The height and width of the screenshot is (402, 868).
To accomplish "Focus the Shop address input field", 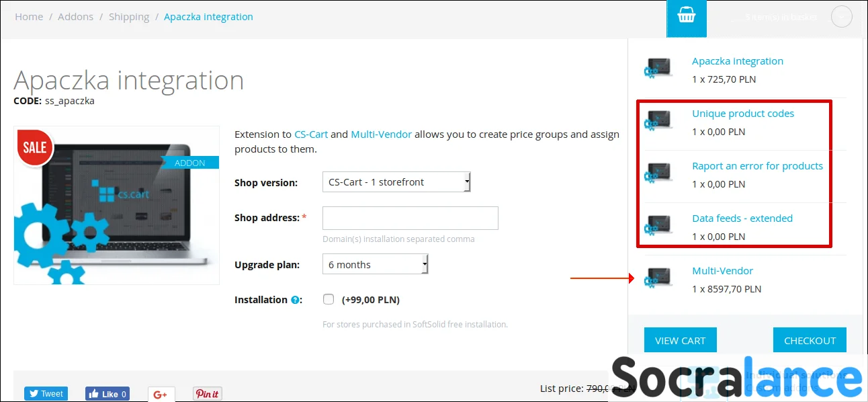I will [410, 218].
